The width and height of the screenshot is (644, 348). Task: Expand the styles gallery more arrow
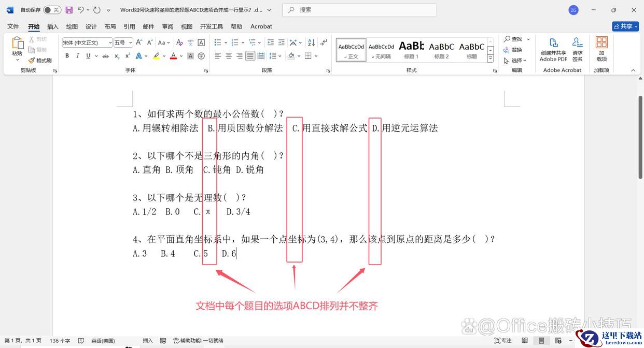(x=491, y=59)
